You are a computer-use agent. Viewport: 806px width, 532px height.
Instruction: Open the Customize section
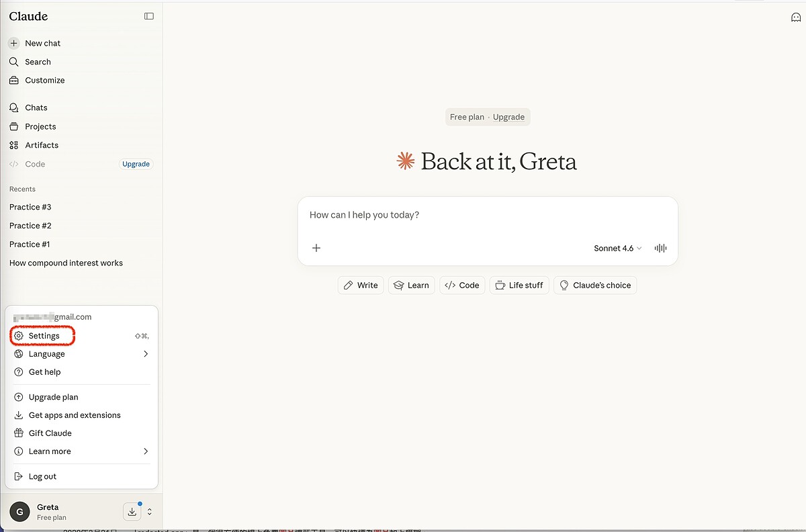coord(44,80)
